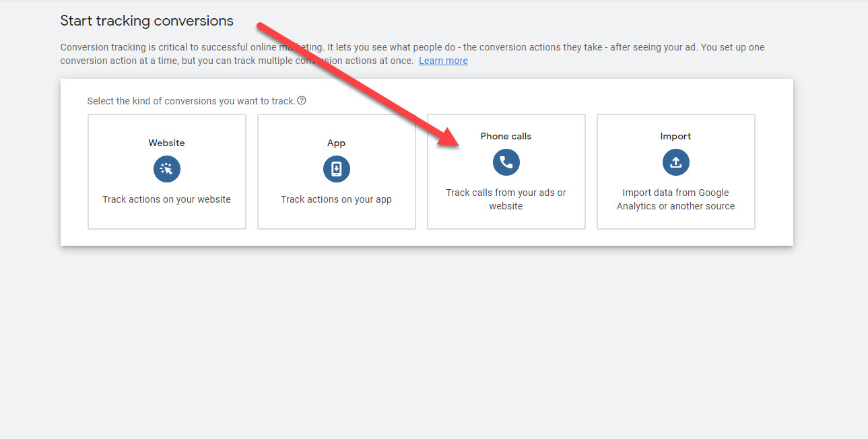Click the Phone calls handset icon
The height and width of the screenshot is (439, 868).
coord(506,162)
